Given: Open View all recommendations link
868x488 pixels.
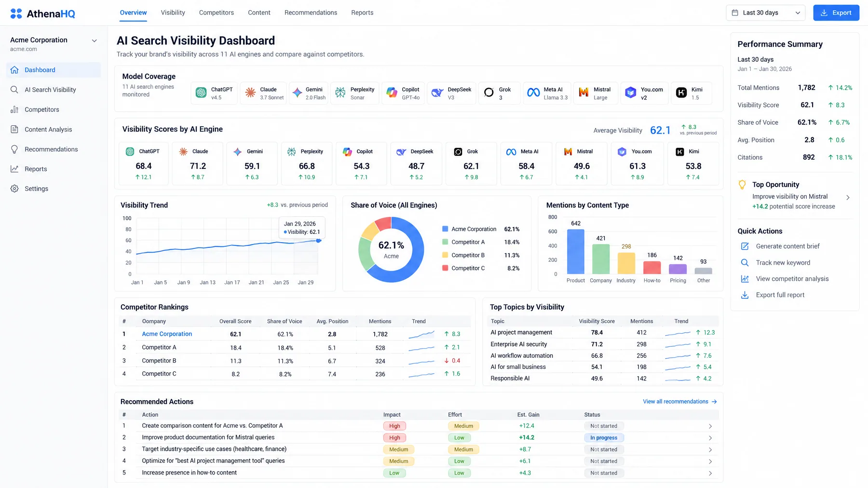Looking at the screenshot, I should point(679,402).
